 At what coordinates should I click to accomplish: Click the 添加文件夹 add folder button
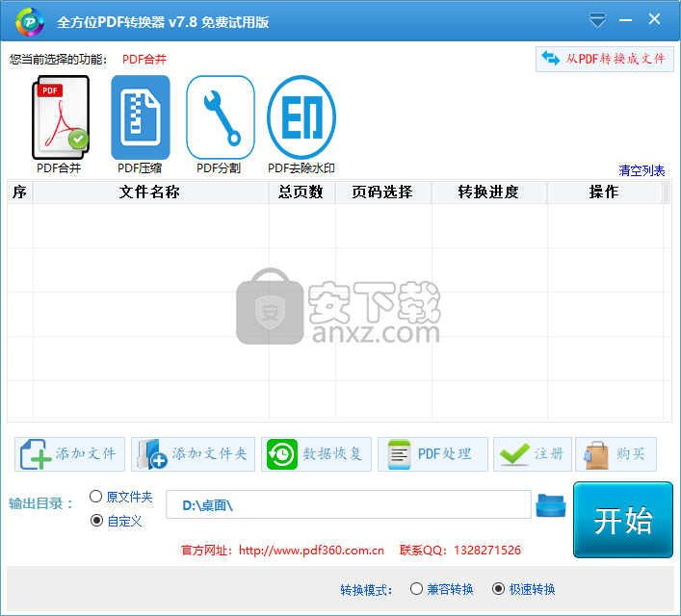coord(193,454)
